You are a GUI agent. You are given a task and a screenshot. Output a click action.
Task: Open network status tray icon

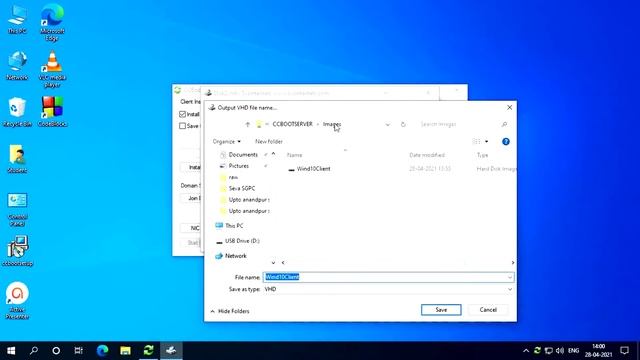point(549,351)
